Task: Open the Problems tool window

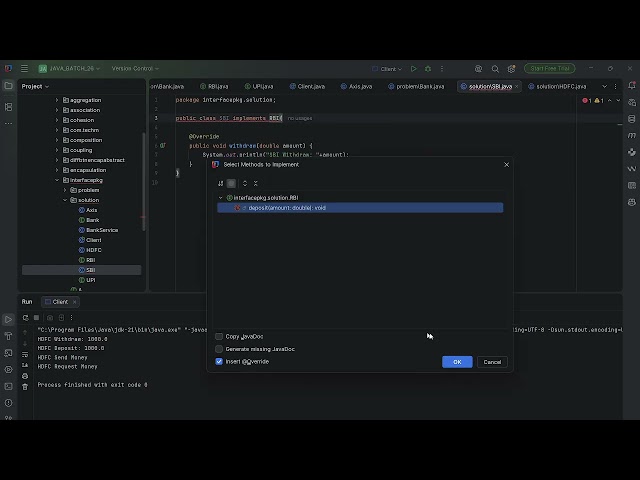Action: tap(8, 403)
